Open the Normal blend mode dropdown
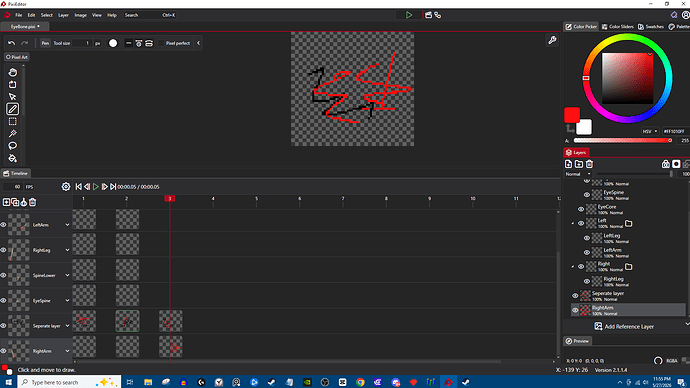 (578, 174)
